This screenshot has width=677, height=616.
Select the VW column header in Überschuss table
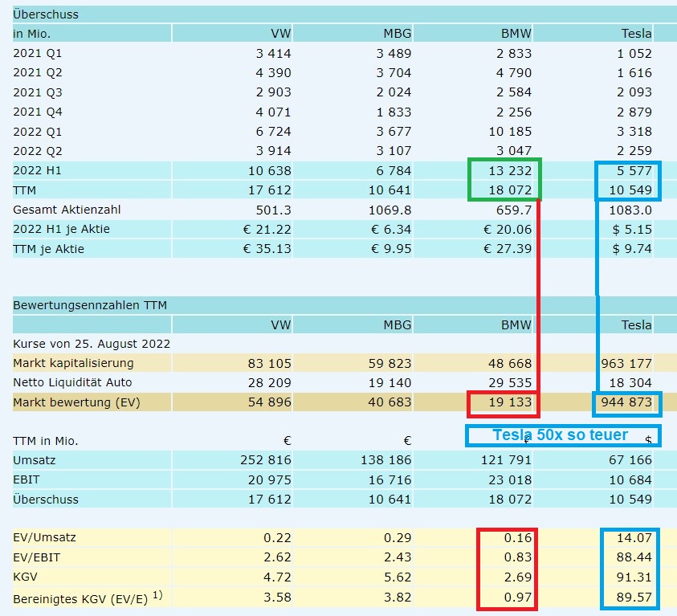pyautogui.click(x=280, y=33)
